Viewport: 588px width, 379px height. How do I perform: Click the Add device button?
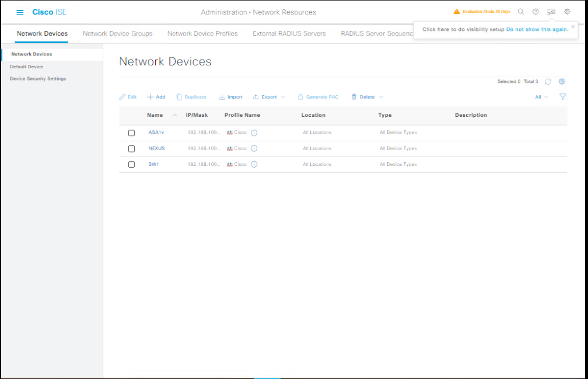pos(156,97)
